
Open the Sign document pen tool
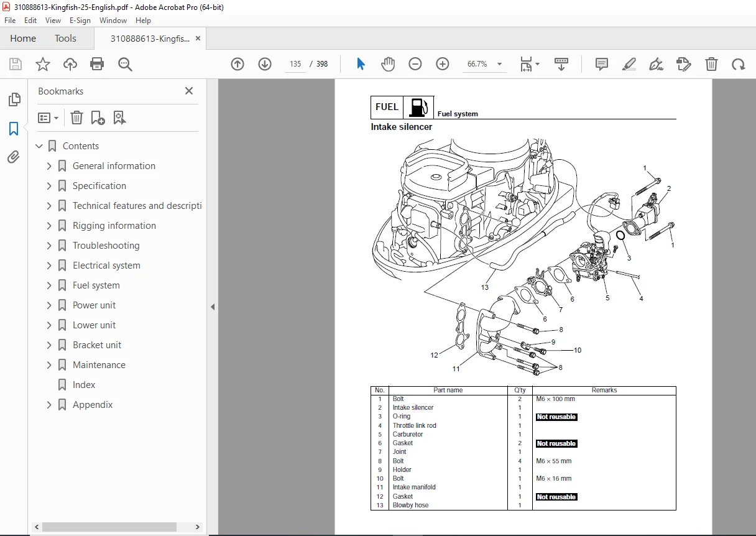656,64
